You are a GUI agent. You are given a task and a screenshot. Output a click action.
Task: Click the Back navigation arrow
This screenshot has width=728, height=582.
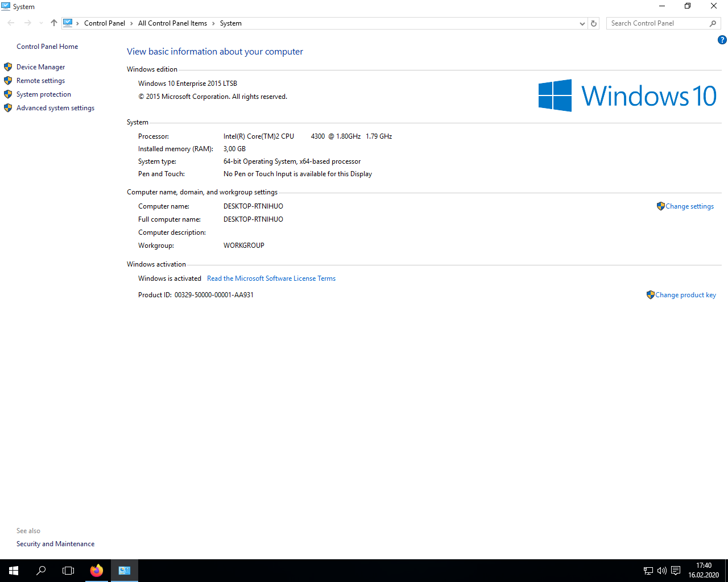click(x=11, y=23)
